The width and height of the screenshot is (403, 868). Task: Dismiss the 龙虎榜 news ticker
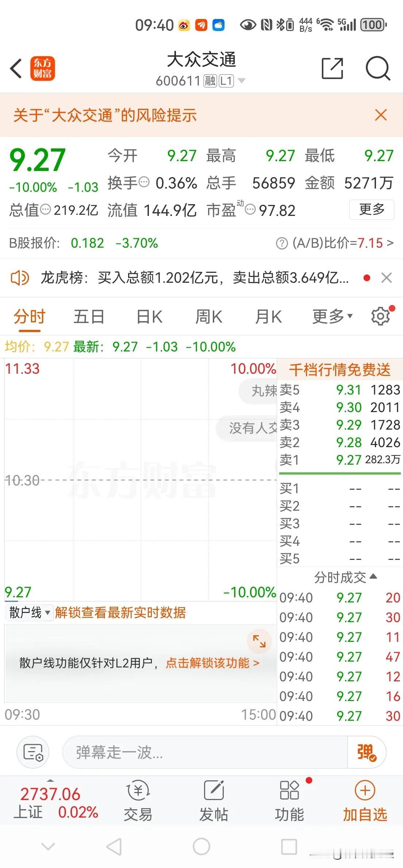[387, 278]
